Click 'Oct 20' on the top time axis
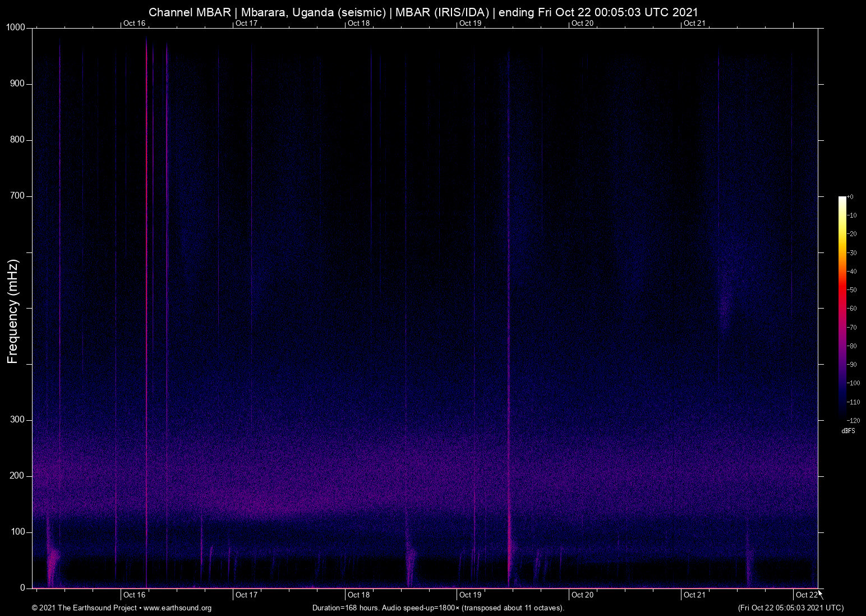 582,23
